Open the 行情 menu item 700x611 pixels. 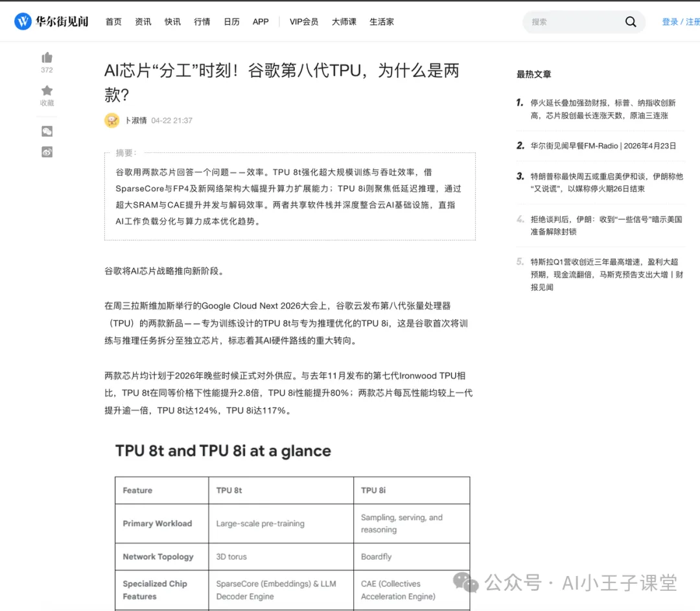pyautogui.click(x=202, y=21)
